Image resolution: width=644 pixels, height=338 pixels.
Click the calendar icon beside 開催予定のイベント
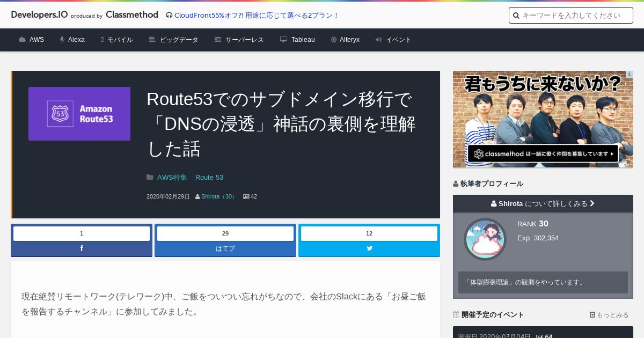[x=456, y=314]
